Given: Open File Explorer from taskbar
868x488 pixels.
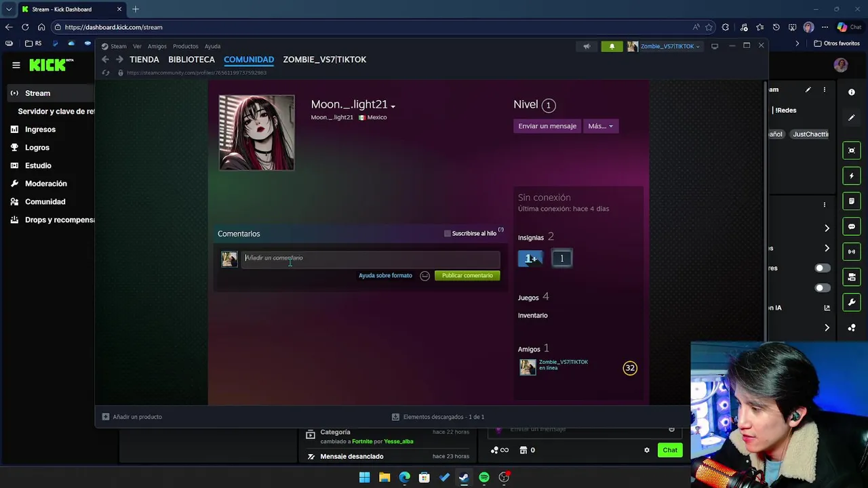Looking at the screenshot, I should 384,477.
